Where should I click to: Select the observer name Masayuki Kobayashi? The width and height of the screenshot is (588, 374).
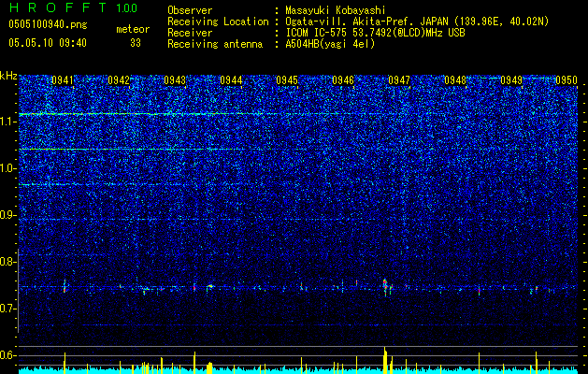click(x=336, y=10)
